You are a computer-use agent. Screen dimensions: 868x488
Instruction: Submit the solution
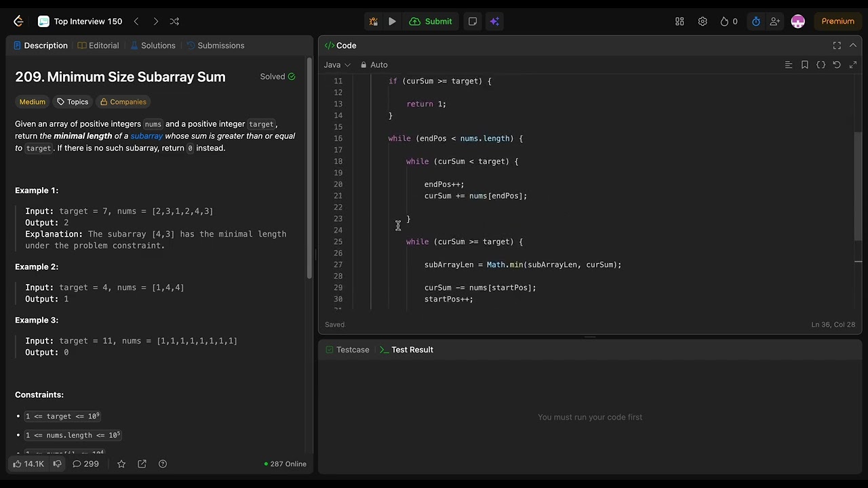click(431, 21)
